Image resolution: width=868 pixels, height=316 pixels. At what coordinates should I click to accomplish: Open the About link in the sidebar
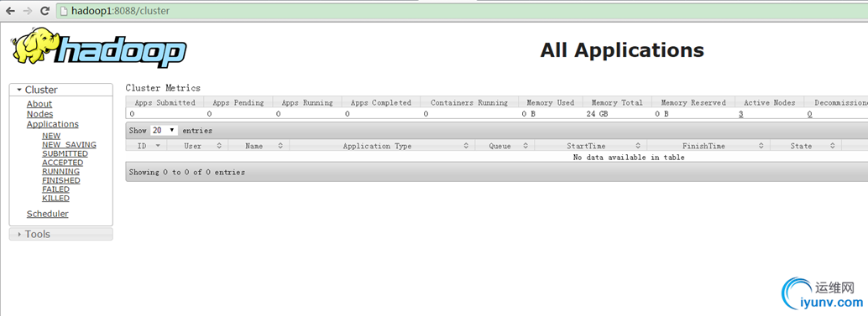click(x=39, y=104)
